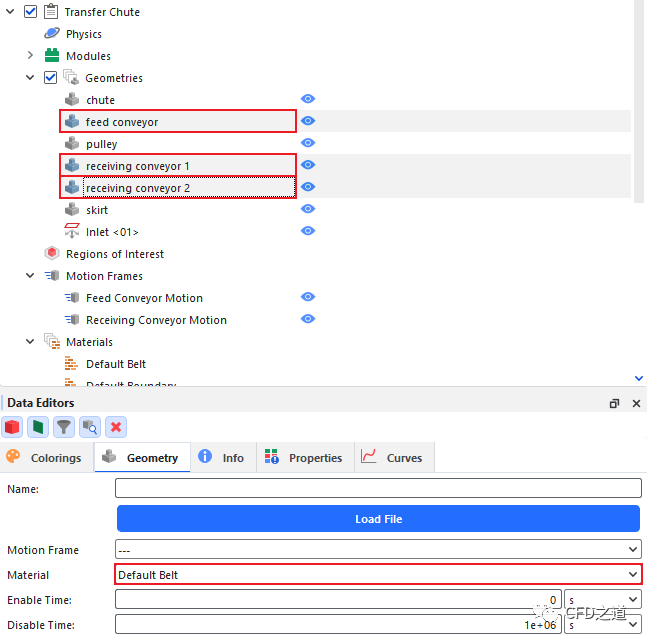
Task: Select the Regions of Interest item
Action: [x=115, y=254]
